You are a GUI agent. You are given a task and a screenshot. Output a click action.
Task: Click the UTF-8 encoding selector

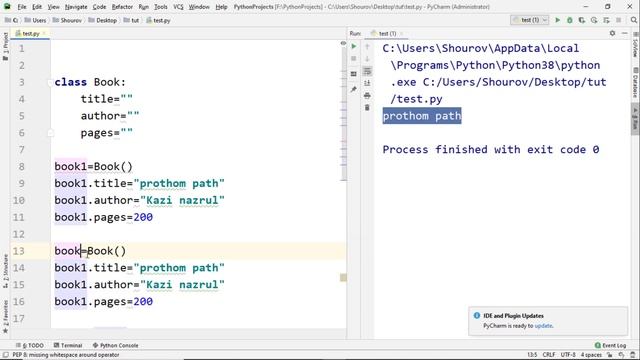tap(568, 355)
